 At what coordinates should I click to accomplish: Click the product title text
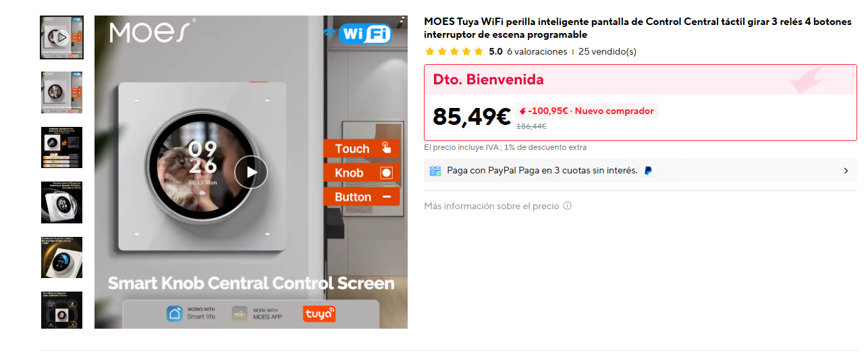(x=638, y=28)
